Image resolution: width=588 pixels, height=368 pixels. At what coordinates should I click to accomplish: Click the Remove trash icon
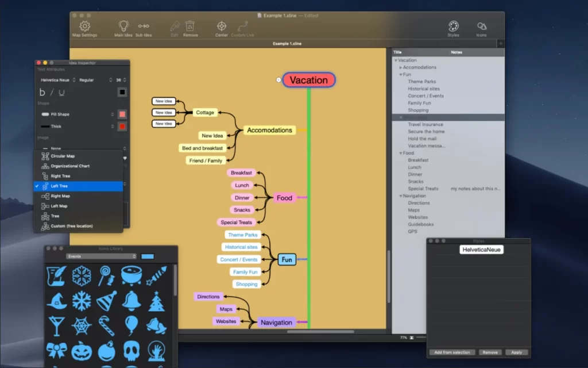tap(190, 27)
